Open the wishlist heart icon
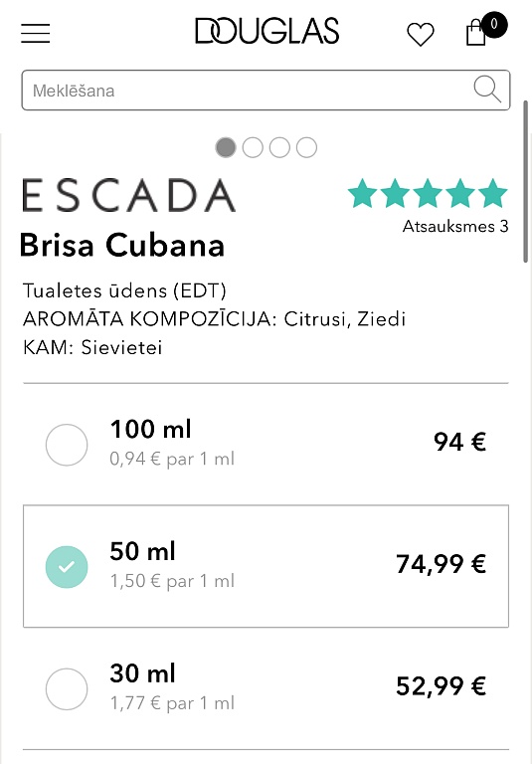 [x=421, y=35]
